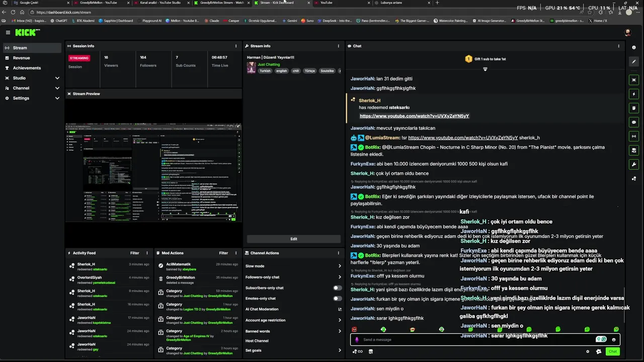Click the chat bubble icon in right toolbar
The image size is (644, 362).
click(634, 122)
